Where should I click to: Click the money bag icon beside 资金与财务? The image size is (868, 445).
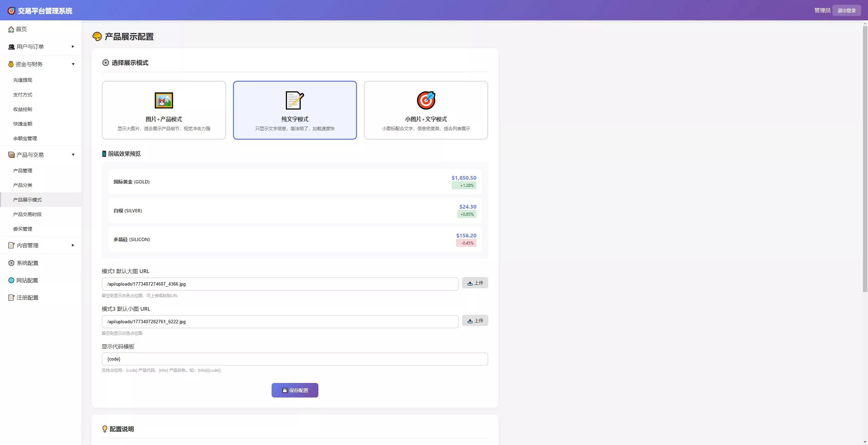pos(11,64)
